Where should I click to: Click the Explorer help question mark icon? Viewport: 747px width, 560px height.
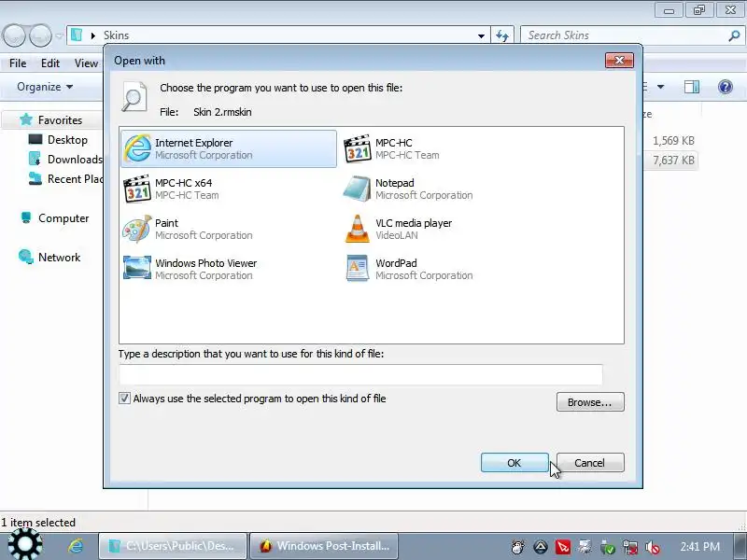pos(726,87)
